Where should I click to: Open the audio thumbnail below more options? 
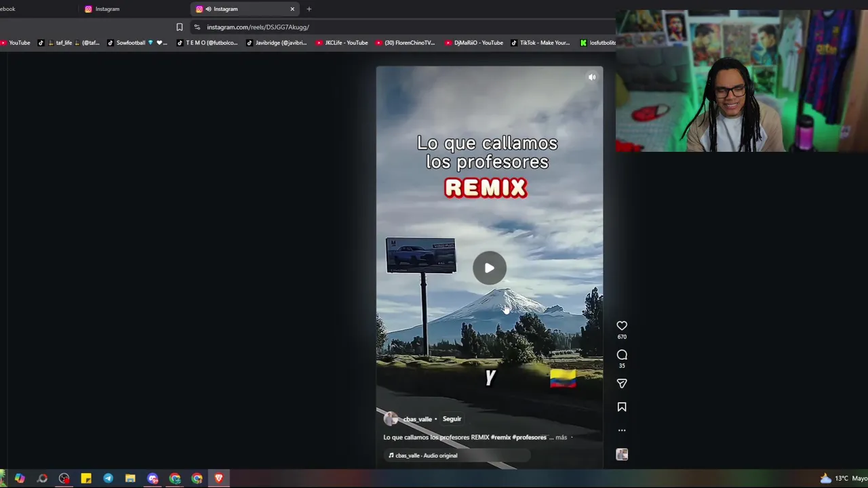coord(622,455)
